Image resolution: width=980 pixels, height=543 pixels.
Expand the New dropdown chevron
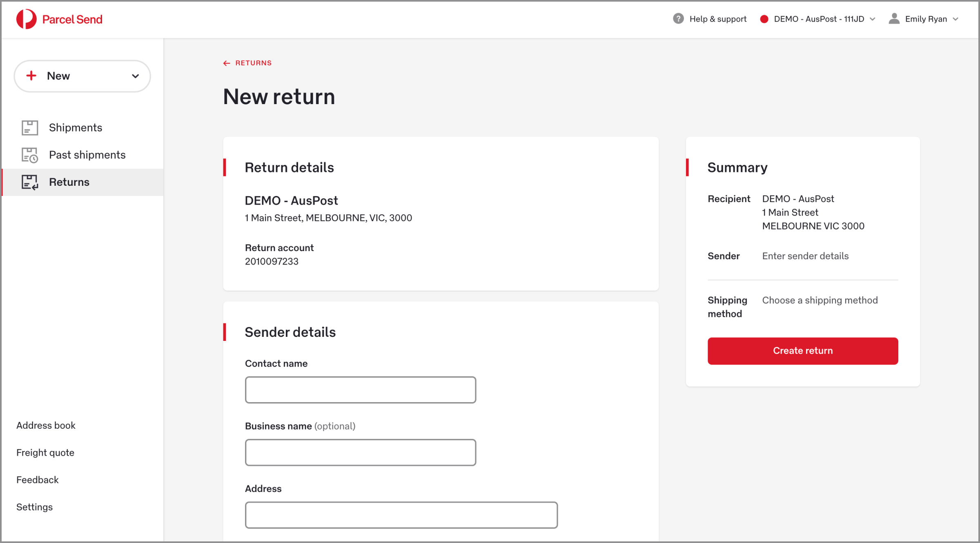tap(136, 76)
